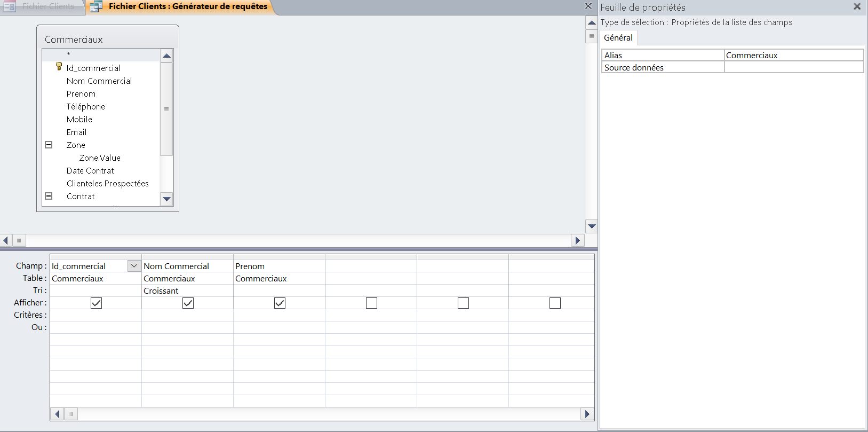
Task: Select the Mobile field
Action: (79, 119)
